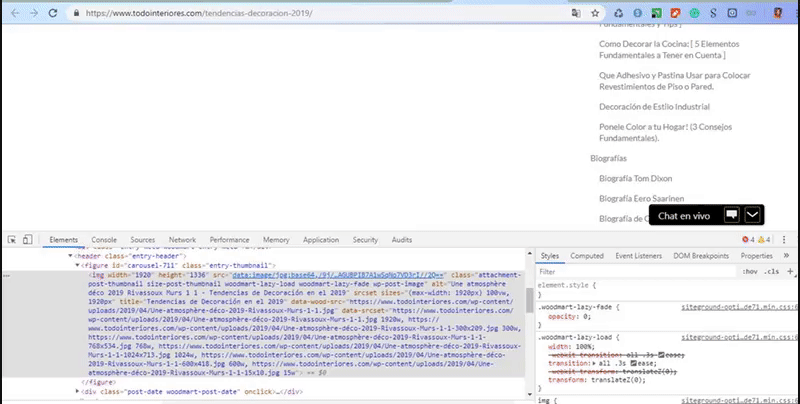
Task: Open easing editor swatch on active transition
Action: point(633,363)
